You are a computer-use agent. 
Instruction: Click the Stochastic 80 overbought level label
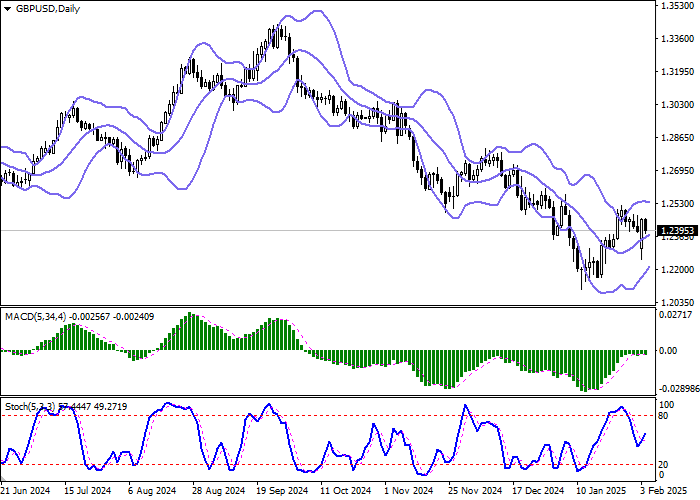[664, 416]
